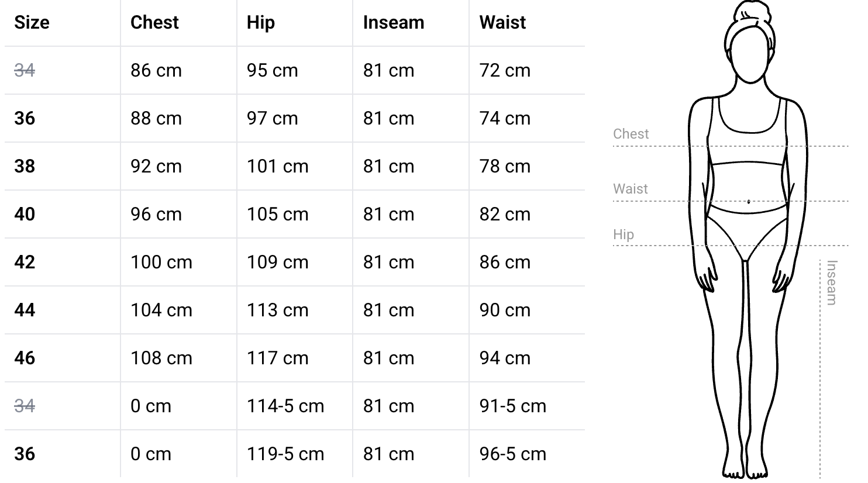Select the Waist column header in table
The height and width of the screenshot is (483, 868).
click(x=502, y=22)
